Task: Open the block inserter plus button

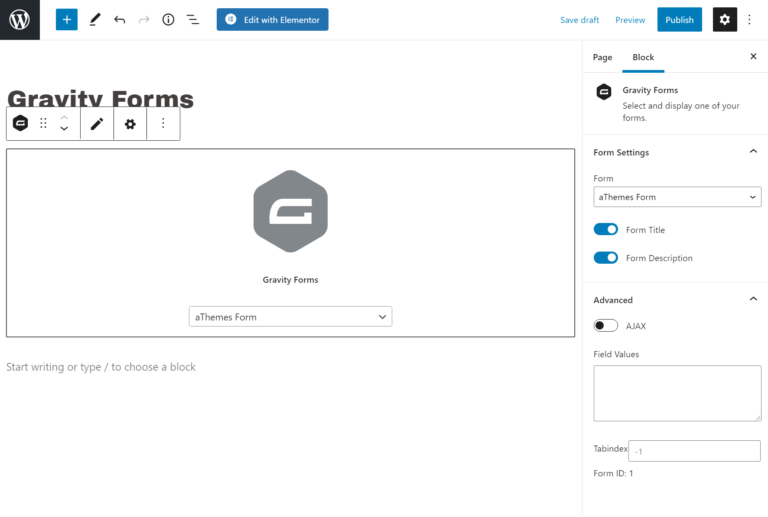Action: tap(67, 20)
